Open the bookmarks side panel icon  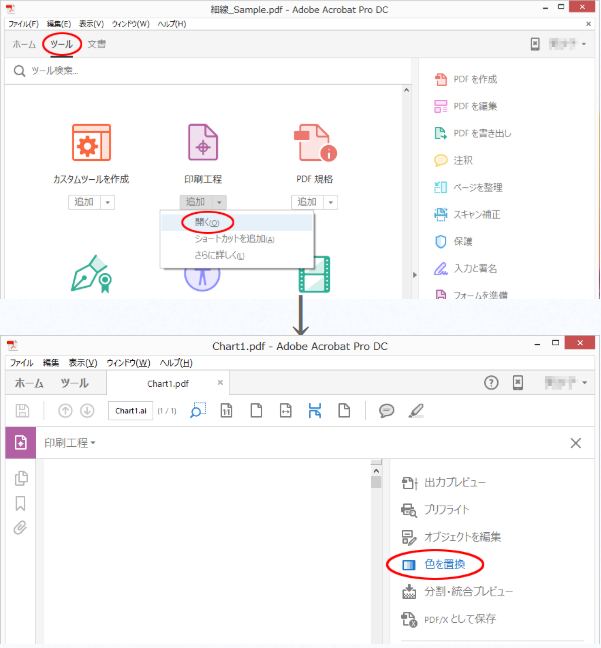tap(20, 503)
